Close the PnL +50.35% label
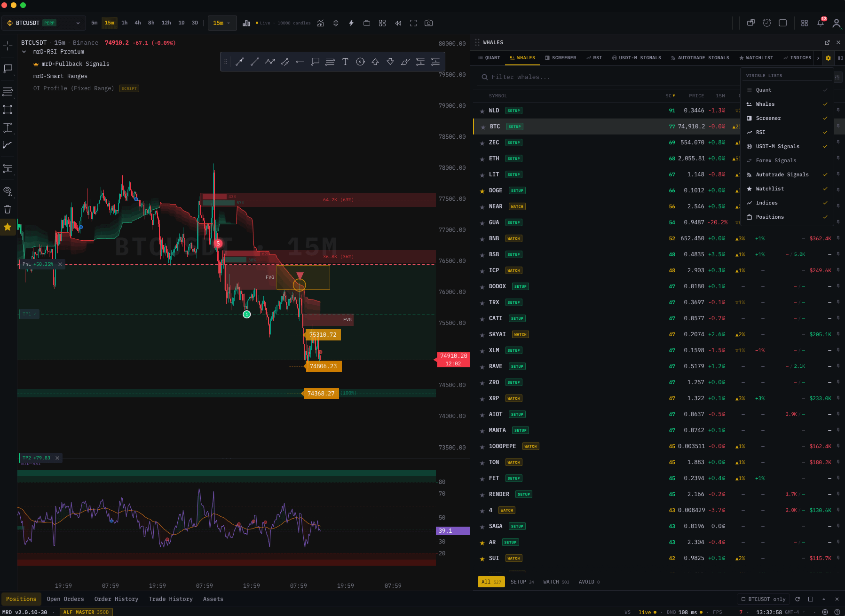Image resolution: width=845 pixels, height=616 pixels. [60, 264]
